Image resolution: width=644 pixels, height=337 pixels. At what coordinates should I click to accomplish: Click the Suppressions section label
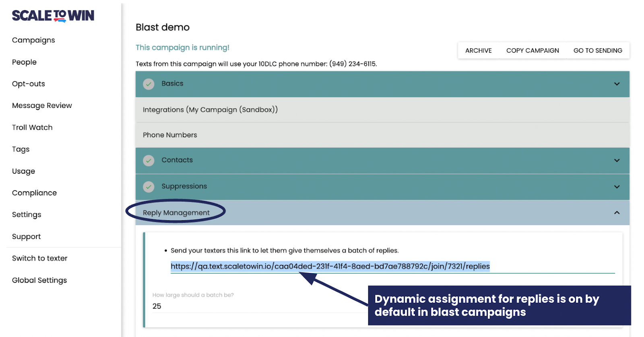184,186
